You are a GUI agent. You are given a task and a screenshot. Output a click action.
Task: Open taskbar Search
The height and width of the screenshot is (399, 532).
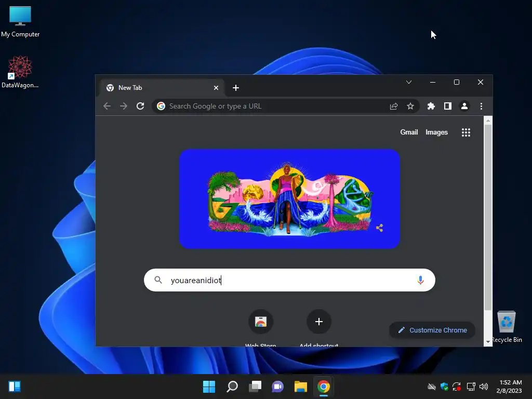(x=232, y=387)
